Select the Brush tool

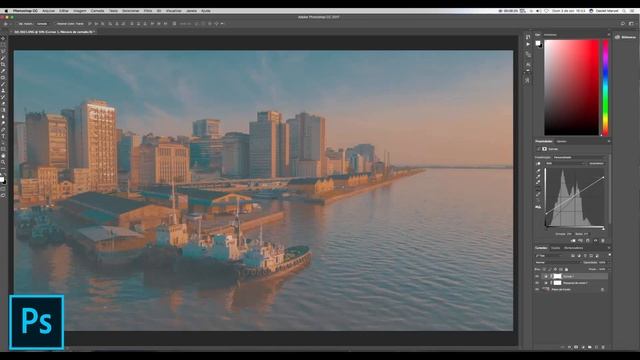[x=3, y=84]
